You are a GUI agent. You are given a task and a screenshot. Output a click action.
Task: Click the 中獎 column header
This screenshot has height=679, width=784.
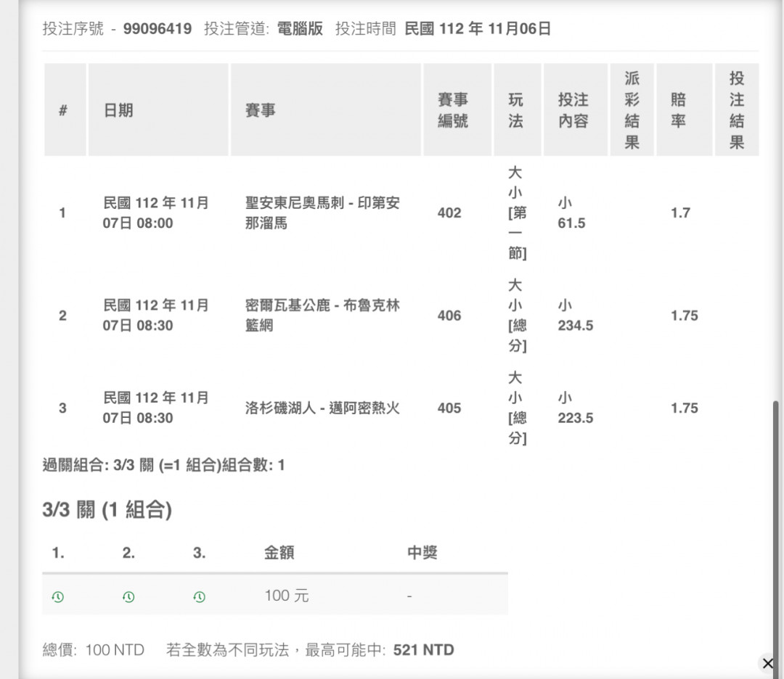coord(422,553)
